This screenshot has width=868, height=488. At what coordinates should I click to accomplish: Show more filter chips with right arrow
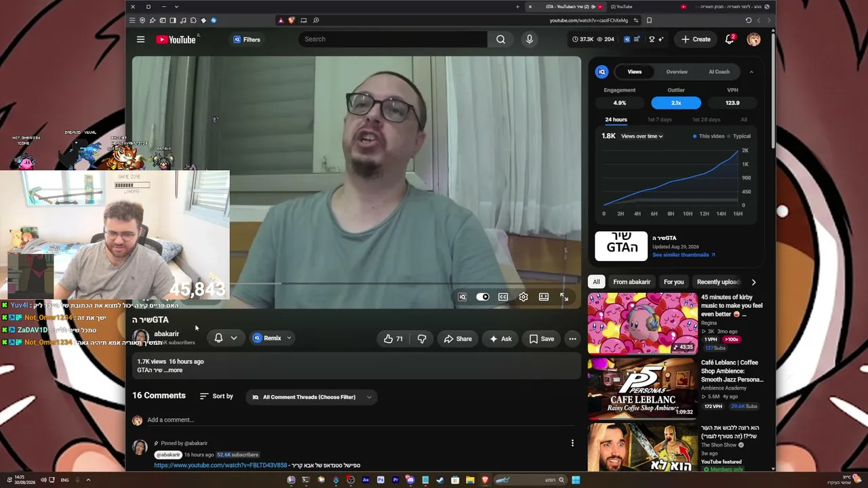pyautogui.click(x=753, y=282)
